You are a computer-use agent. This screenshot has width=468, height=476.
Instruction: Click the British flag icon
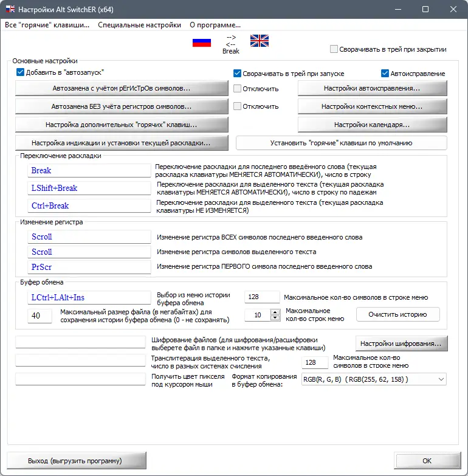[259, 41]
